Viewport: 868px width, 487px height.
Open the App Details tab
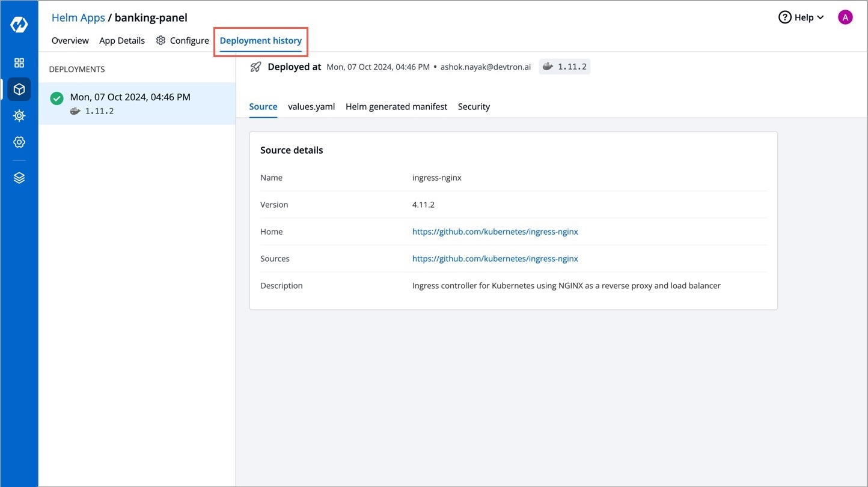(x=122, y=41)
